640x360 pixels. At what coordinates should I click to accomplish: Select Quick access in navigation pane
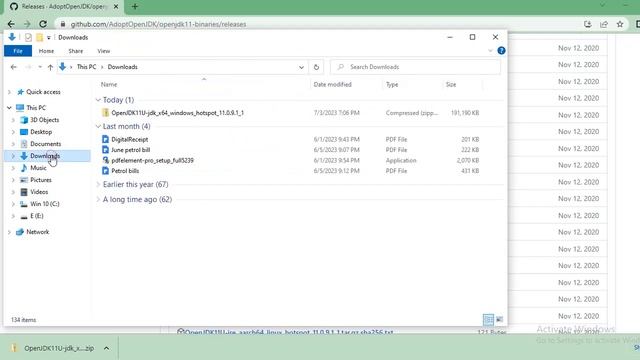[x=43, y=92]
